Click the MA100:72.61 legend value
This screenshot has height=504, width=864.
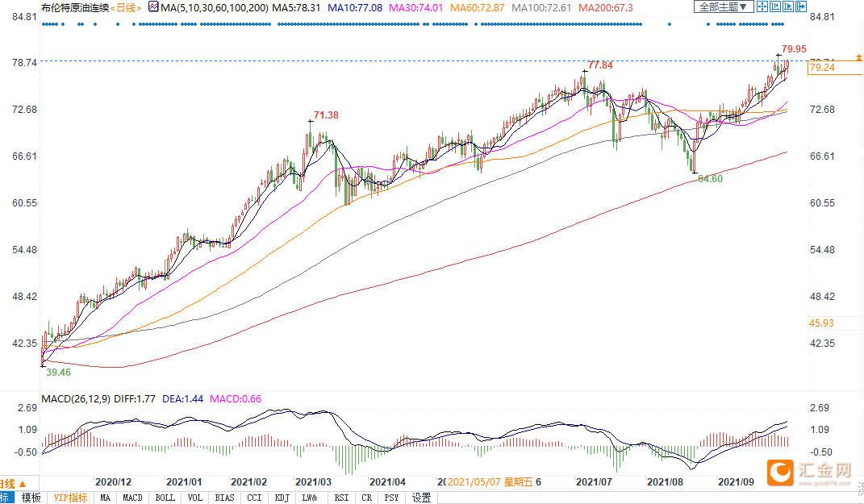pos(541,8)
